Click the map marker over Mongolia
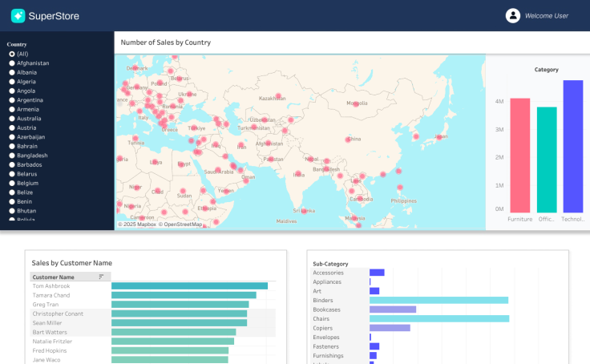The image size is (590, 364). point(354,103)
